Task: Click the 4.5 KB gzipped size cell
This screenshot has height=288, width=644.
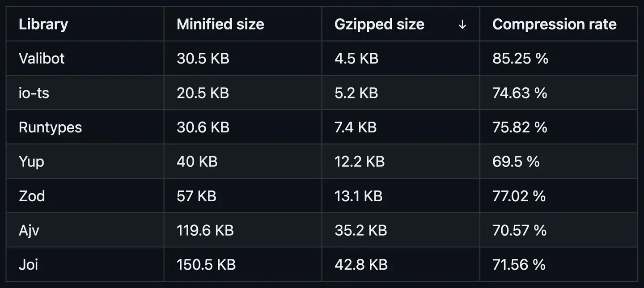Action: click(356, 59)
